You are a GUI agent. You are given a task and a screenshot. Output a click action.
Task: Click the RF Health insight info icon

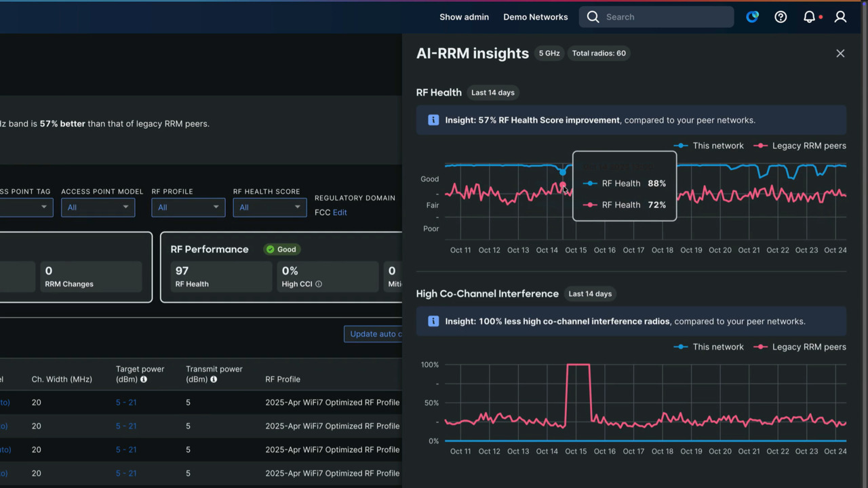click(x=433, y=120)
